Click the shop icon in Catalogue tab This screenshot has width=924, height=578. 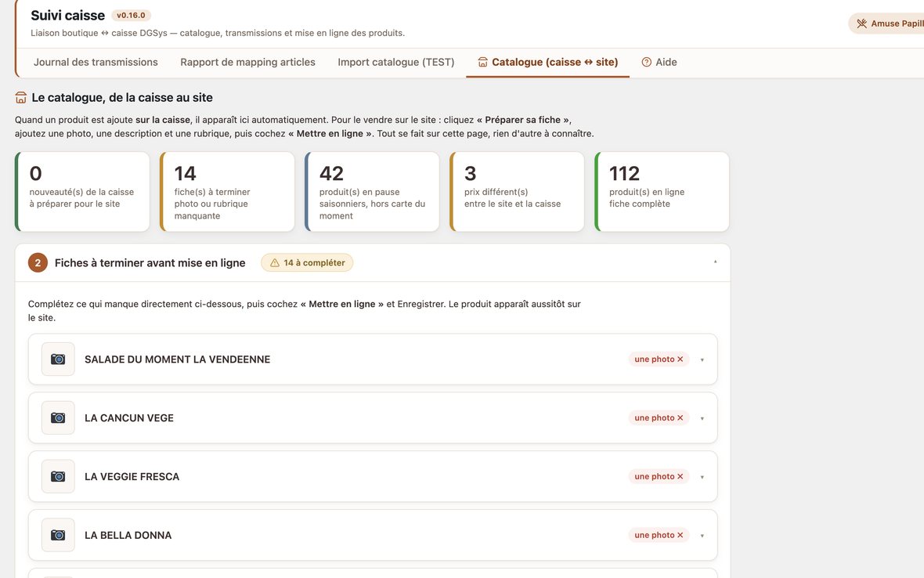(482, 62)
